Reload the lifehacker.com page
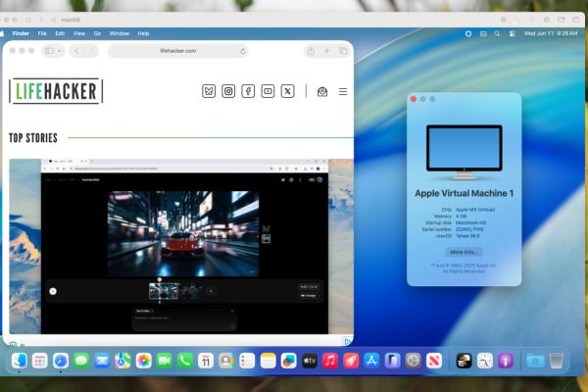Image resolution: width=588 pixels, height=392 pixels. pos(243,51)
